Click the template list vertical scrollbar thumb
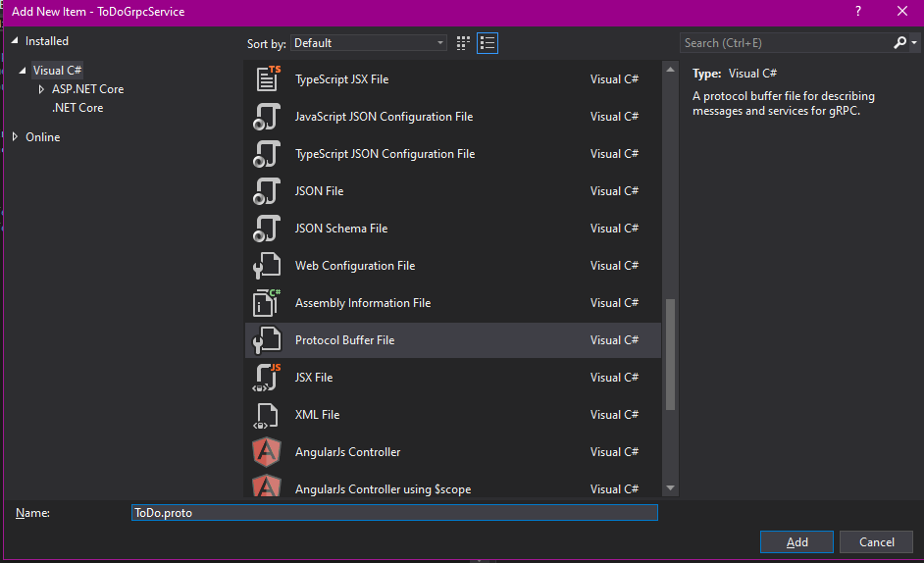Screen dimensions: 924x563 tap(671, 353)
